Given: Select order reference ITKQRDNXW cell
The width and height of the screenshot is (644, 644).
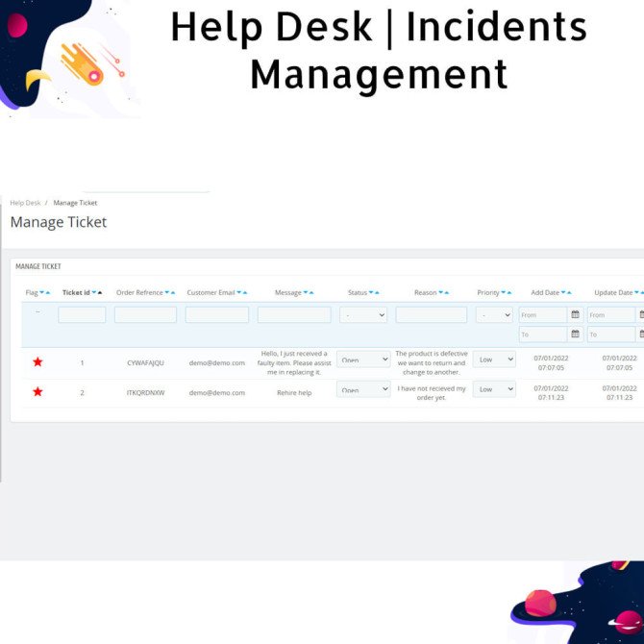Looking at the screenshot, I should point(145,392).
